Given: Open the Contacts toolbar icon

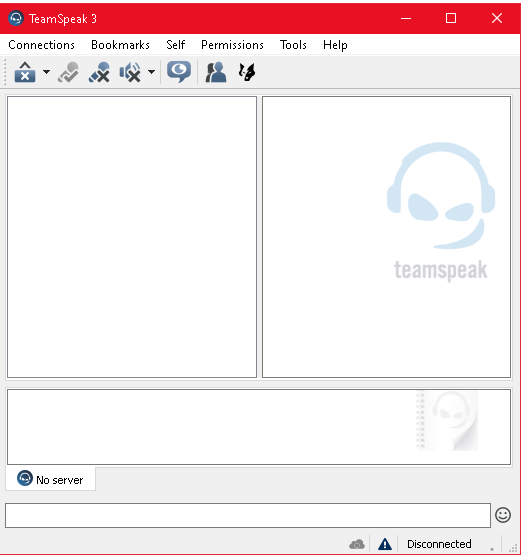Looking at the screenshot, I should tap(216, 72).
